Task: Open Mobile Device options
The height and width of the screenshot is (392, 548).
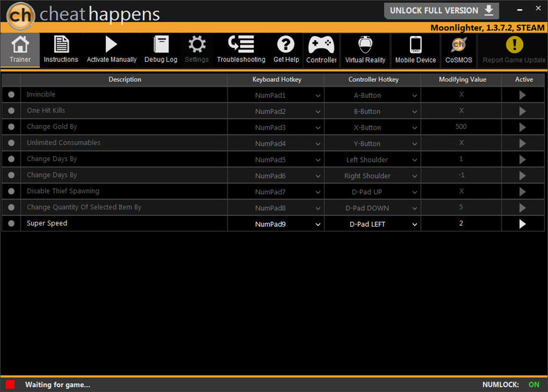Action: click(416, 50)
